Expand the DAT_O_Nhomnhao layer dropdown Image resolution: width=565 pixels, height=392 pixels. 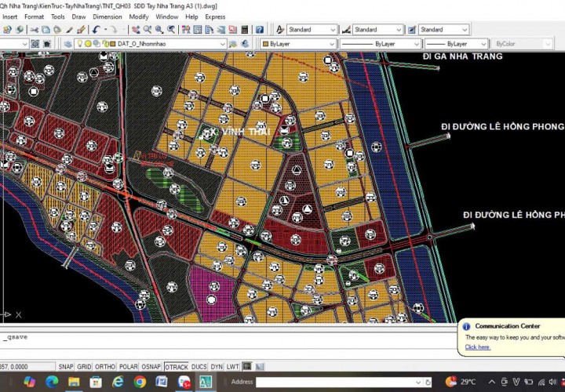[223, 44]
